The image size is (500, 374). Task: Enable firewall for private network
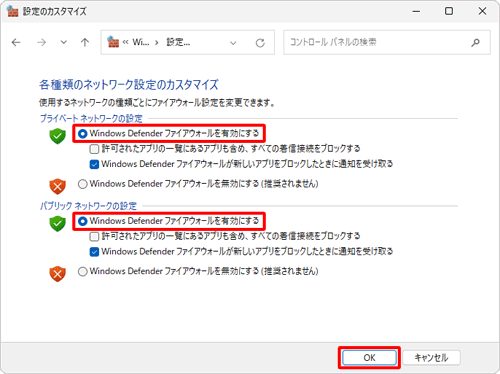pos(168,134)
